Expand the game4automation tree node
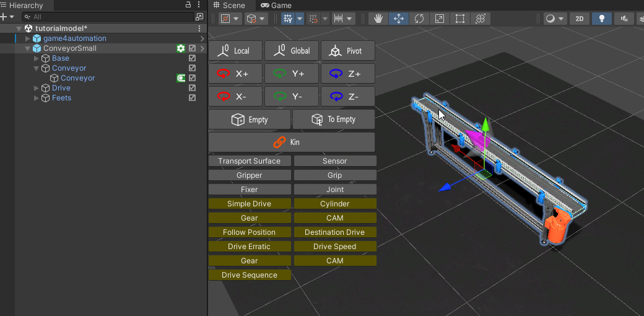 click(x=27, y=38)
